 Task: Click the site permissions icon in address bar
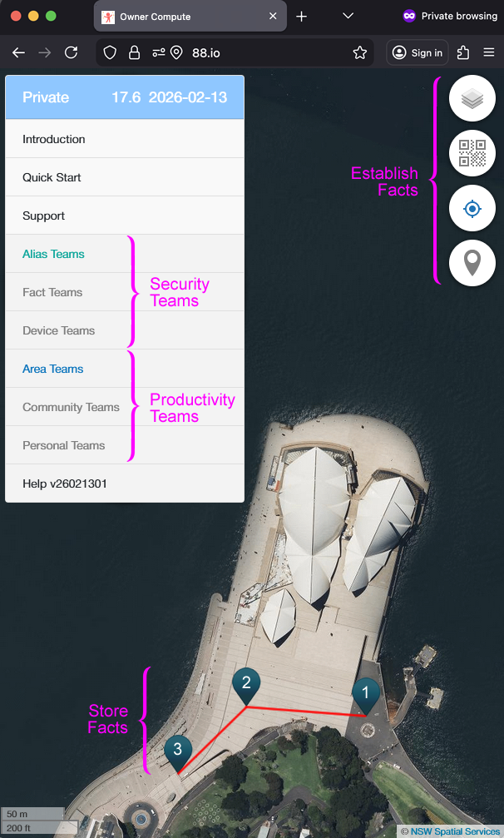click(159, 52)
